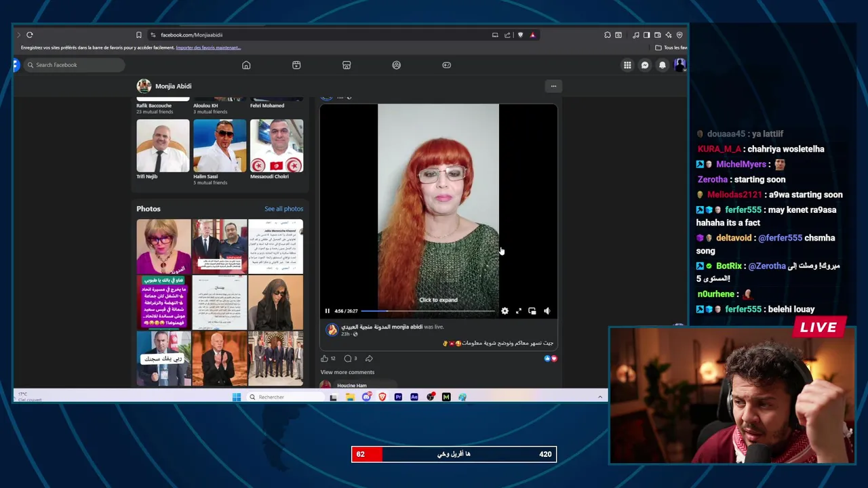Viewport: 868px width, 488px height.
Task: Seek on the video progress bar
Action: tap(429, 311)
